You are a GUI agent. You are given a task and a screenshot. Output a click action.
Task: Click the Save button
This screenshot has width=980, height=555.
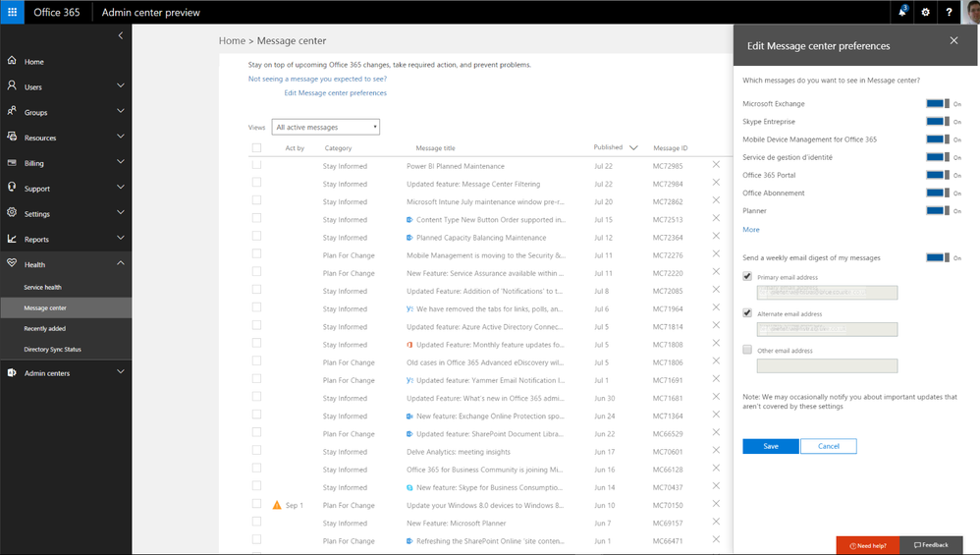(771, 446)
